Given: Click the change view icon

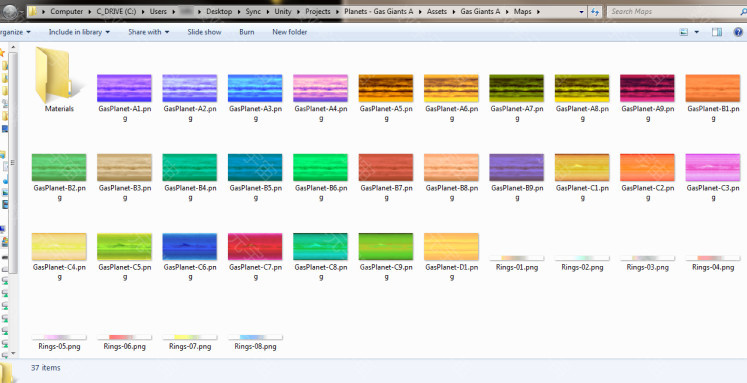Looking at the screenshot, I should point(684,32).
